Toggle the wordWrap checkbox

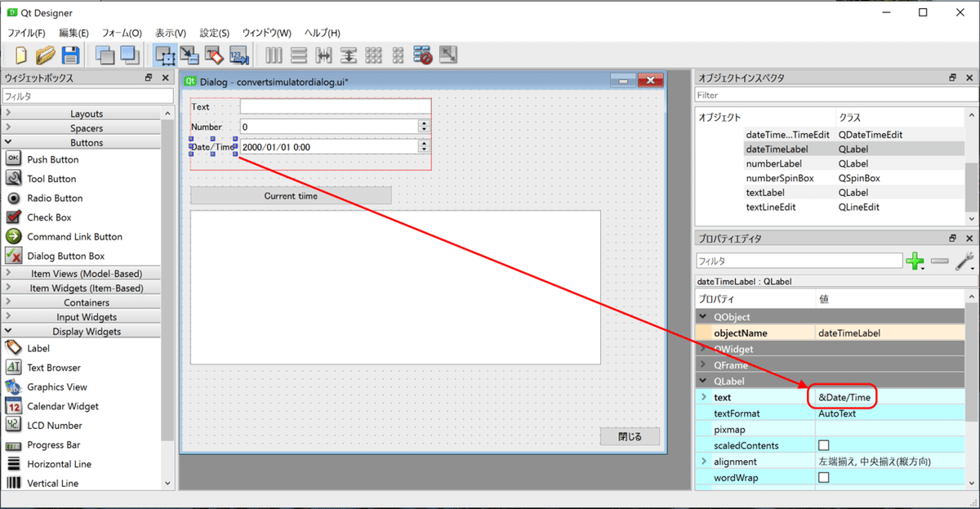coord(824,477)
